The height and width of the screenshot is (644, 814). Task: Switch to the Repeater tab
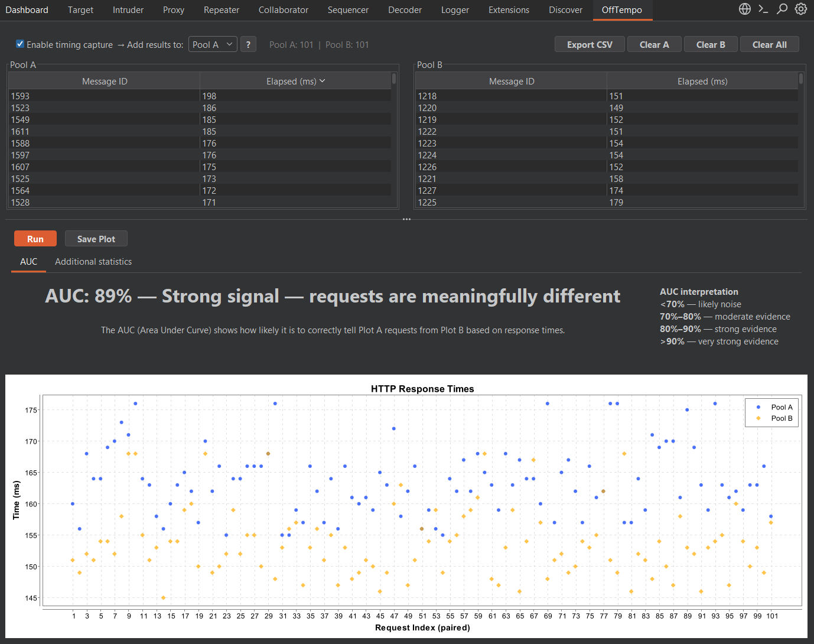[221, 9]
